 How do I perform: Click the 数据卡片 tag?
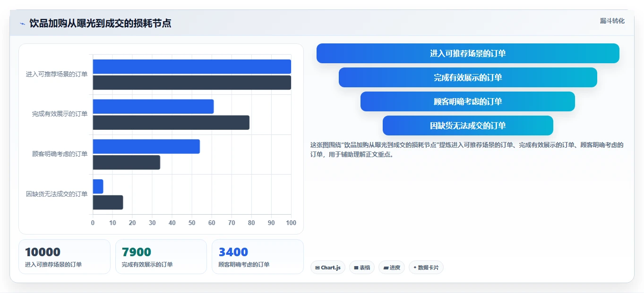[426, 268]
